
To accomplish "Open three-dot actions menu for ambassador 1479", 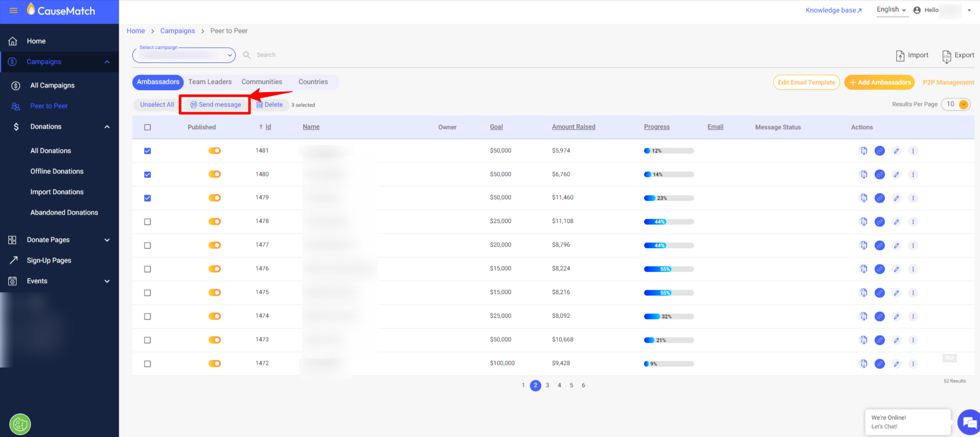I will [x=913, y=198].
